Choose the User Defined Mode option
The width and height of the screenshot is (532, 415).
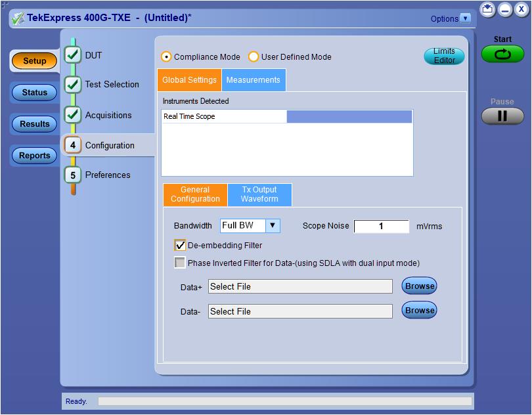pyautogui.click(x=254, y=57)
